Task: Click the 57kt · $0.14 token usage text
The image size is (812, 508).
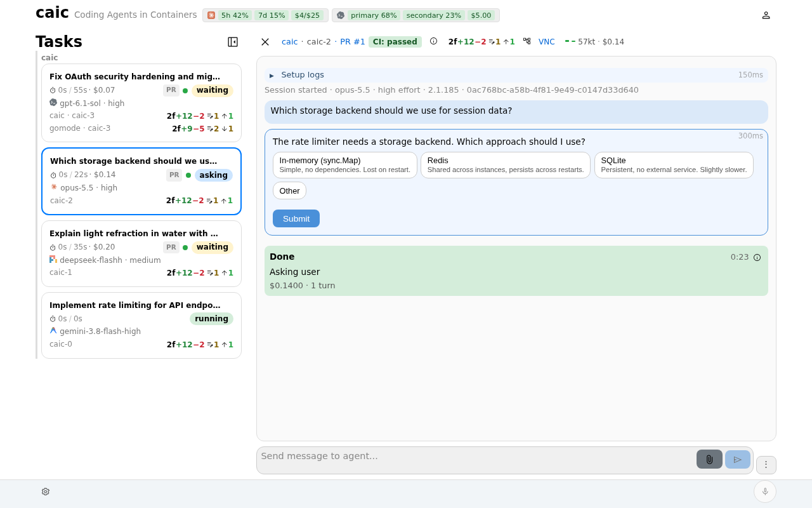Action: tap(601, 42)
